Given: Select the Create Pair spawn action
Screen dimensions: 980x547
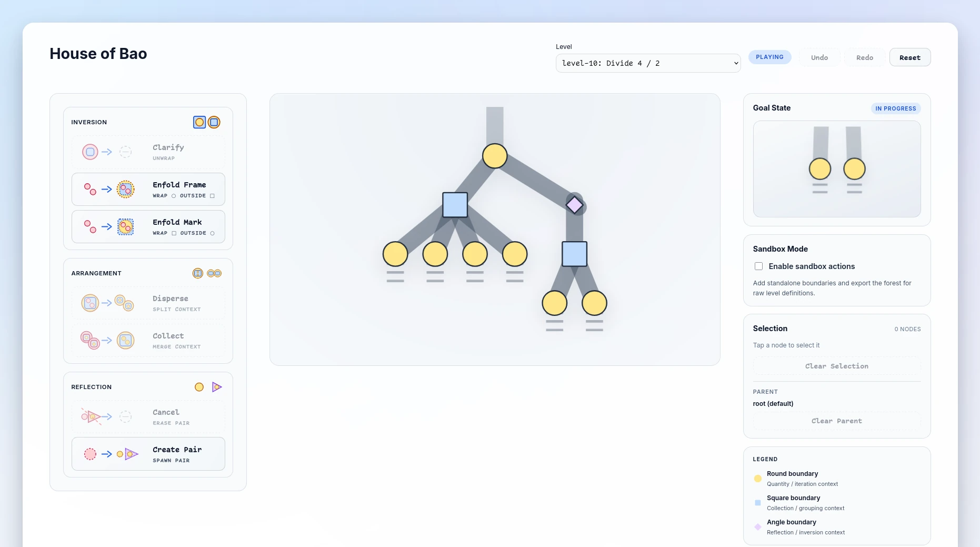Looking at the screenshot, I should [x=148, y=454].
